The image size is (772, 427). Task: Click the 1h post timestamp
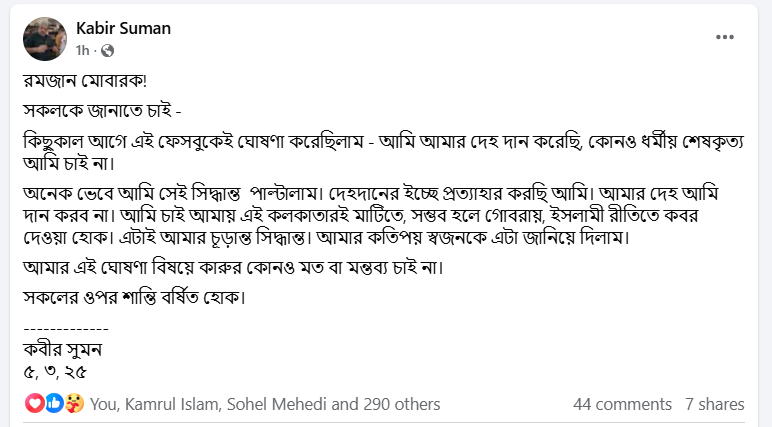83,50
